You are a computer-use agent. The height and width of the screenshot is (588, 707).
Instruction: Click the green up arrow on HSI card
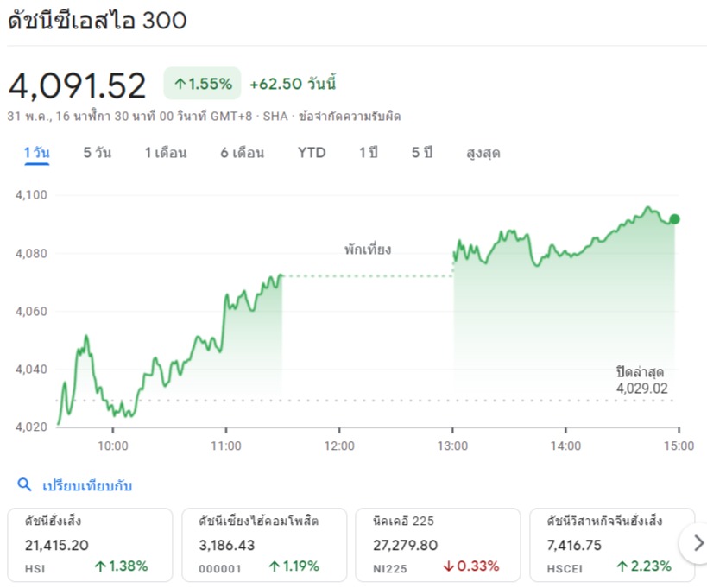tap(101, 567)
